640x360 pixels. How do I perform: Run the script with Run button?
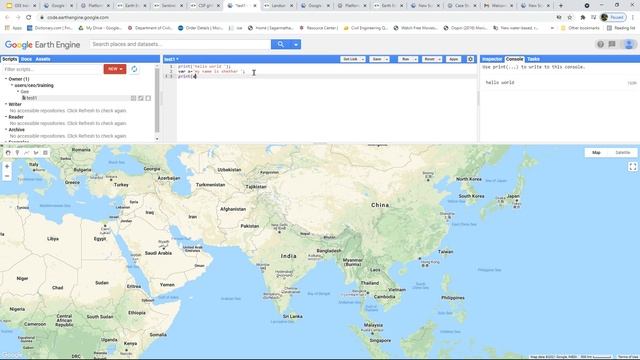pyautogui.click(x=405, y=59)
